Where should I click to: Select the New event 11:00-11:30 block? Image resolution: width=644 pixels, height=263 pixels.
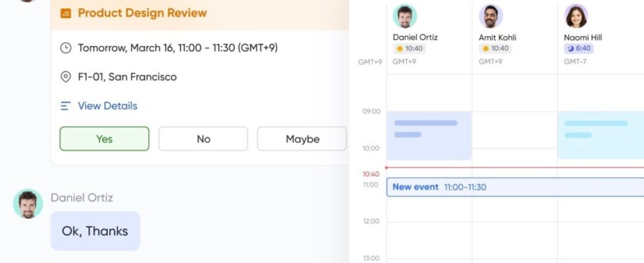(x=514, y=187)
